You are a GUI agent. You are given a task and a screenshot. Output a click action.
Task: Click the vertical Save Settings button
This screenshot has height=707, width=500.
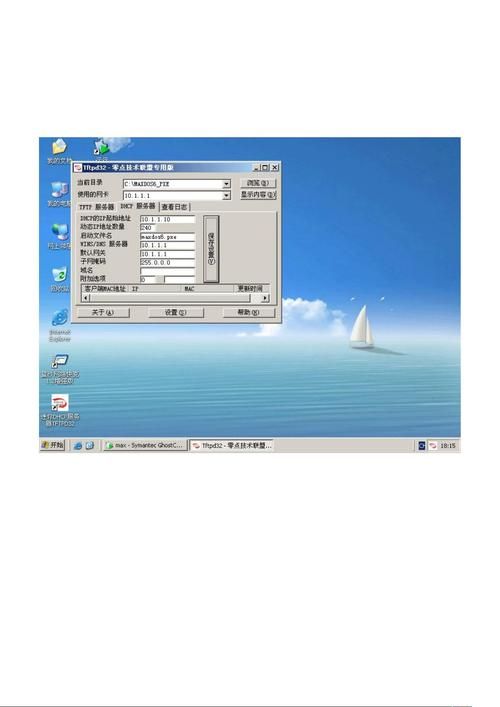pos(211,249)
